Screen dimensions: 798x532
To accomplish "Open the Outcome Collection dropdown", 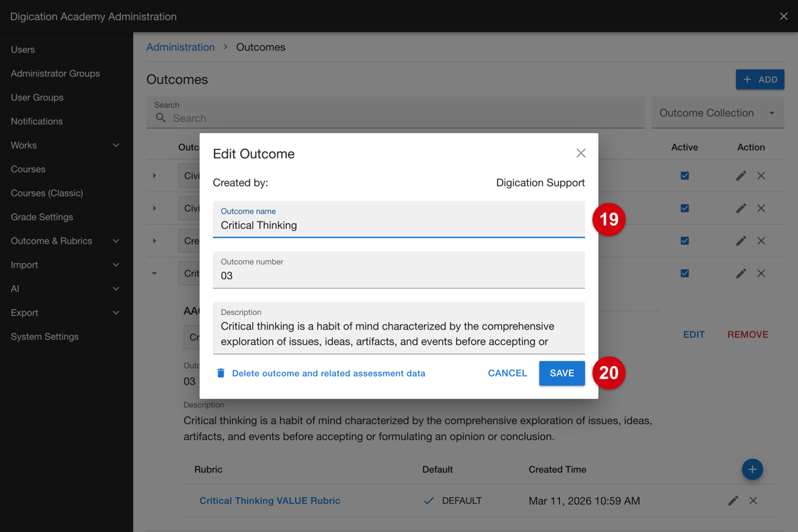I will click(718, 113).
